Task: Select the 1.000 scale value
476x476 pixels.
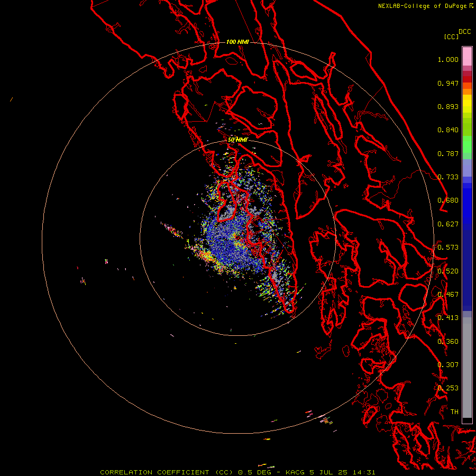Action: coord(448,59)
